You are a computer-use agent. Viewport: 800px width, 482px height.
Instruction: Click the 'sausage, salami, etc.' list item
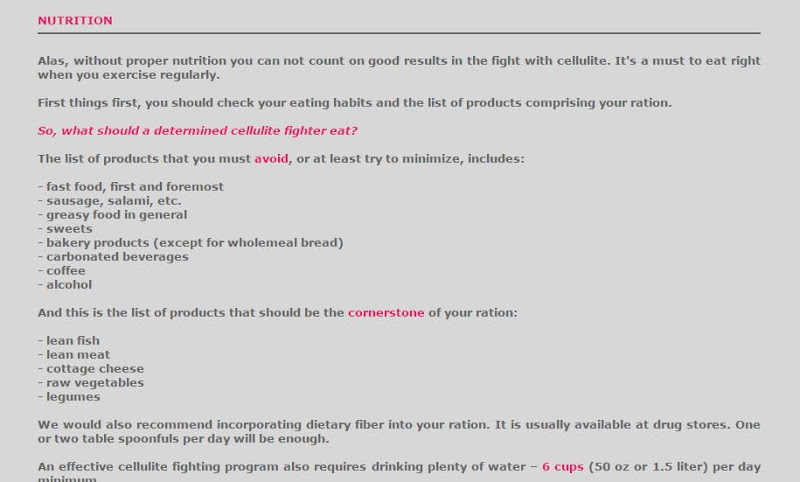110,200
